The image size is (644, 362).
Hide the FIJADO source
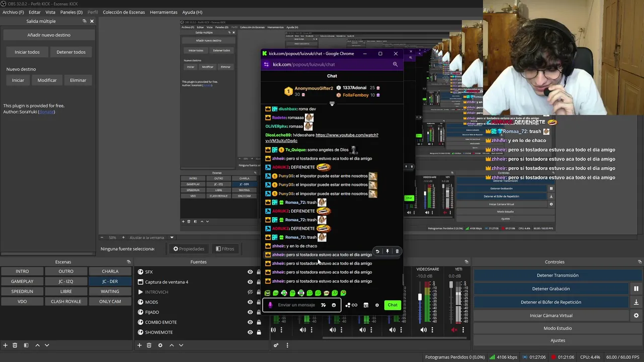(x=250, y=312)
